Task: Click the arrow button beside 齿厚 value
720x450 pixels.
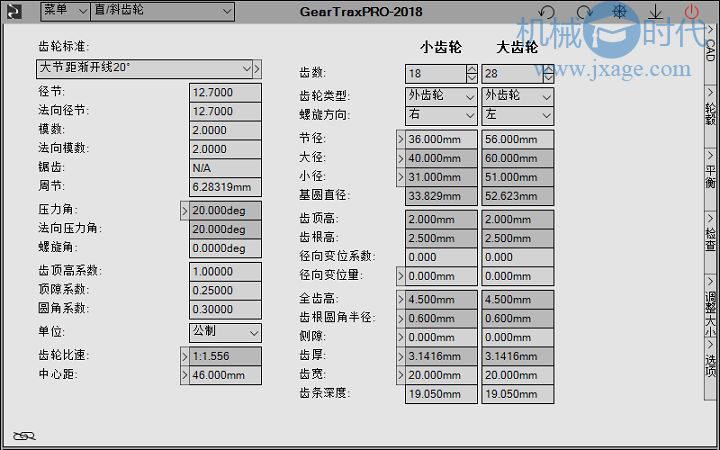Action: pos(400,356)
